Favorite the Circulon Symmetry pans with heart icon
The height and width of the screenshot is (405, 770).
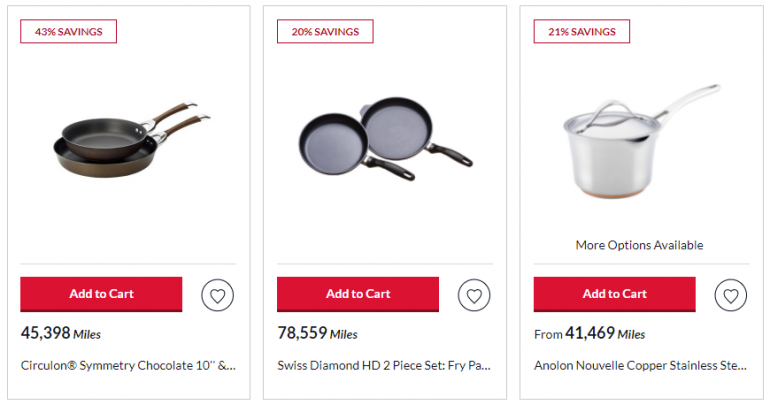click(218, 295)
